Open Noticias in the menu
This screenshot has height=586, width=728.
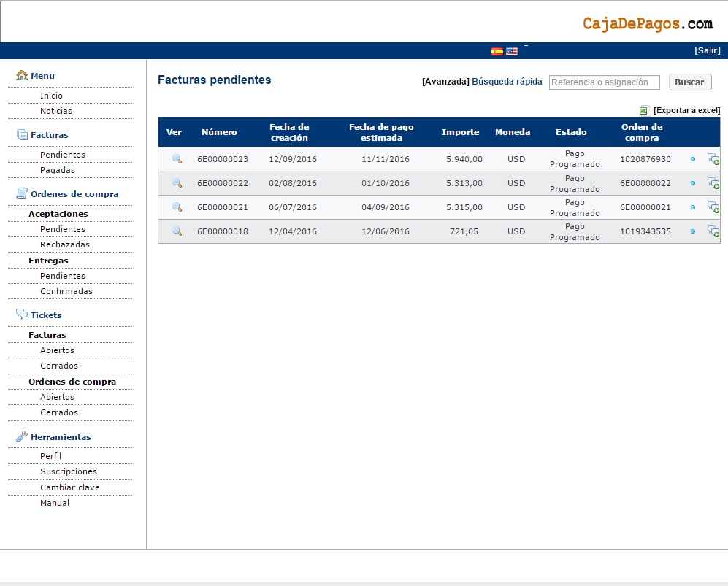(x=56, y=111)
